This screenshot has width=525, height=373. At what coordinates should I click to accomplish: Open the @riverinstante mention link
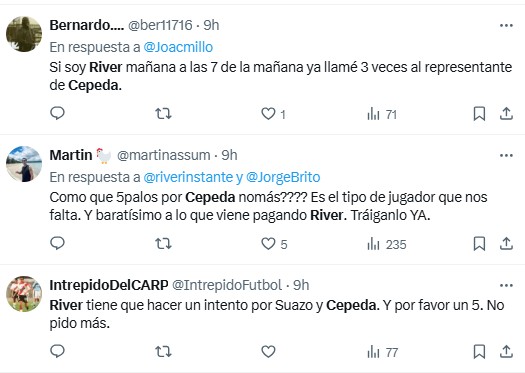click(188, 177)
